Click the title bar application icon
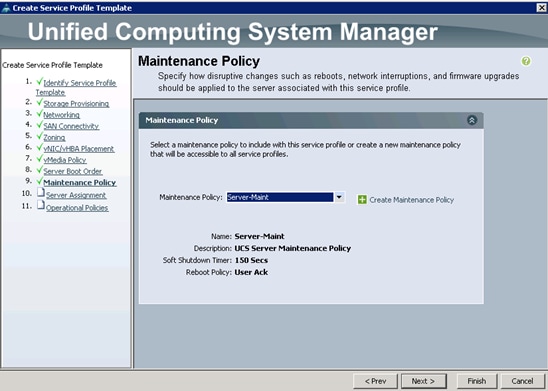The width and height of the screenshot is (548, 391). click(x=6, y=8)
